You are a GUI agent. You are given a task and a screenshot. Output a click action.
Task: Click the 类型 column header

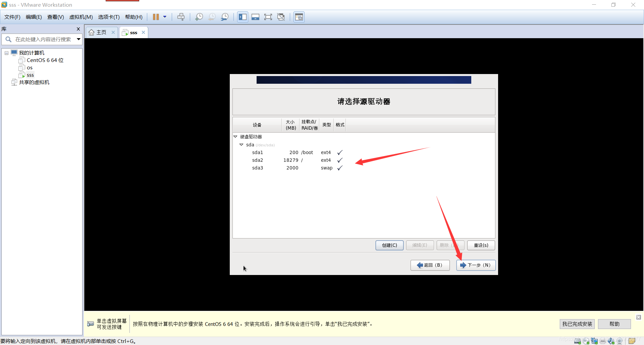(x=327, y=125)
